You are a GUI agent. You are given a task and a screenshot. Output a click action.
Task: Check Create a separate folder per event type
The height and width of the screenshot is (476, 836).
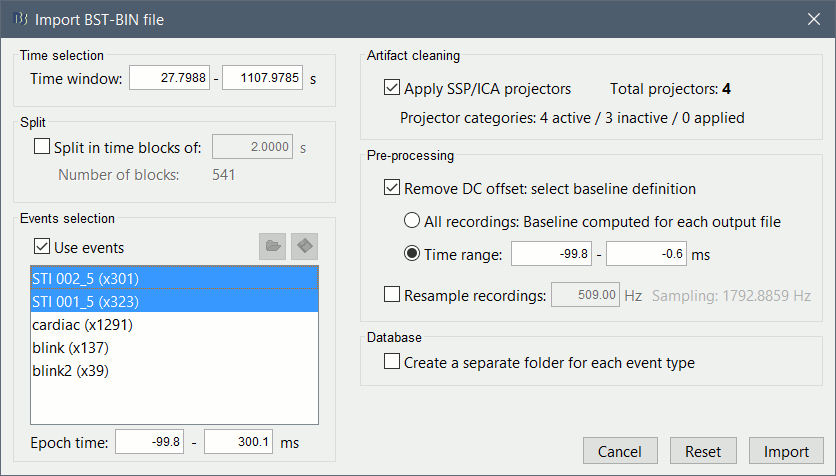click(392, 363)
